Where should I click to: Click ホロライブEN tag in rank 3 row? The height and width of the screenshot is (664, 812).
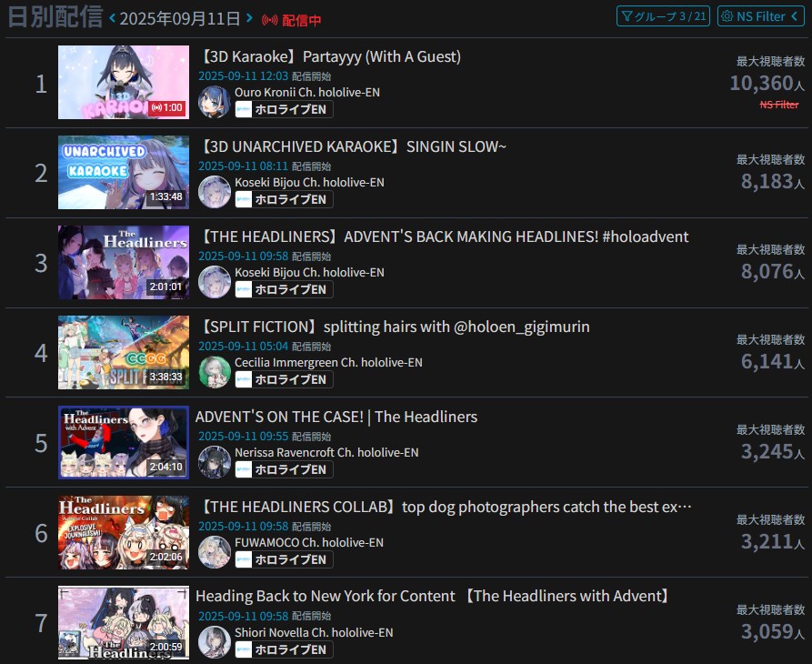point(284,289)
